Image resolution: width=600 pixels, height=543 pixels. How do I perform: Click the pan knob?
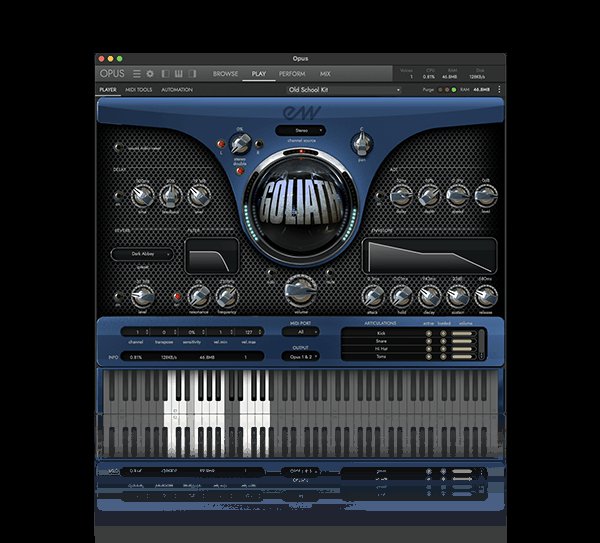click(362, 144)
